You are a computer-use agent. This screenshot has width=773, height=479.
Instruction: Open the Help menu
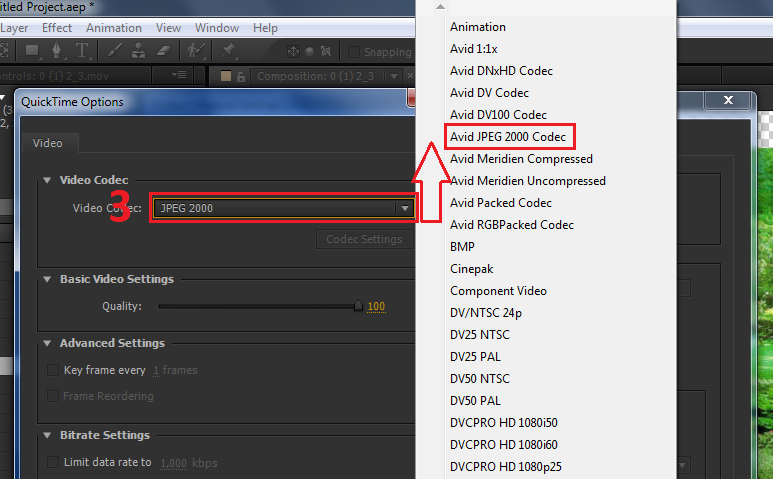[265, 28]
